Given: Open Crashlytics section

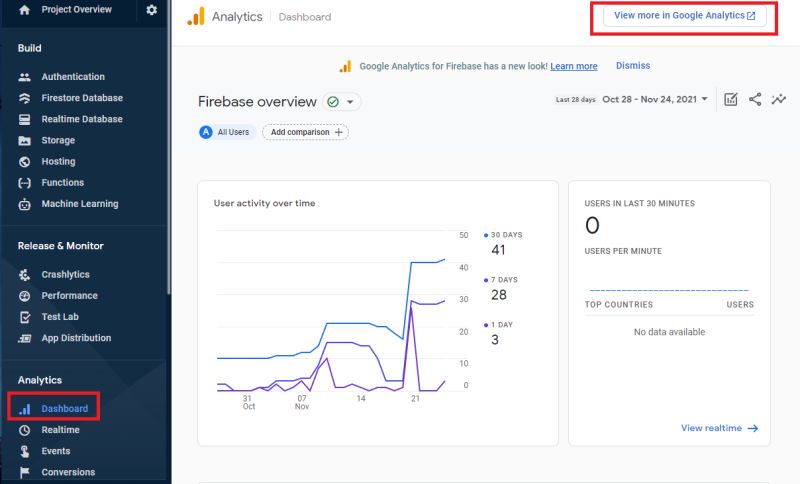Looking at the screenshot, I should point(65,274).
